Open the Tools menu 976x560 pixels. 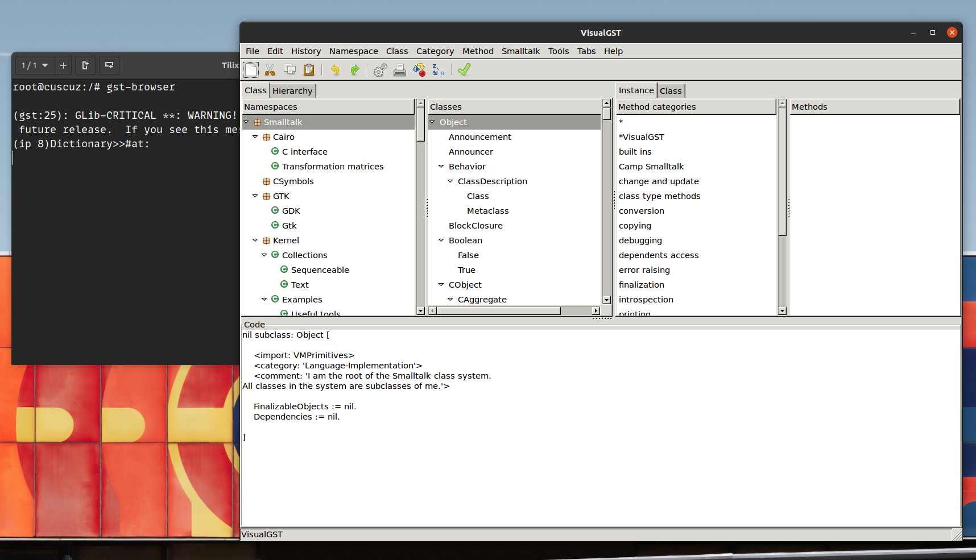click(559, 51)
